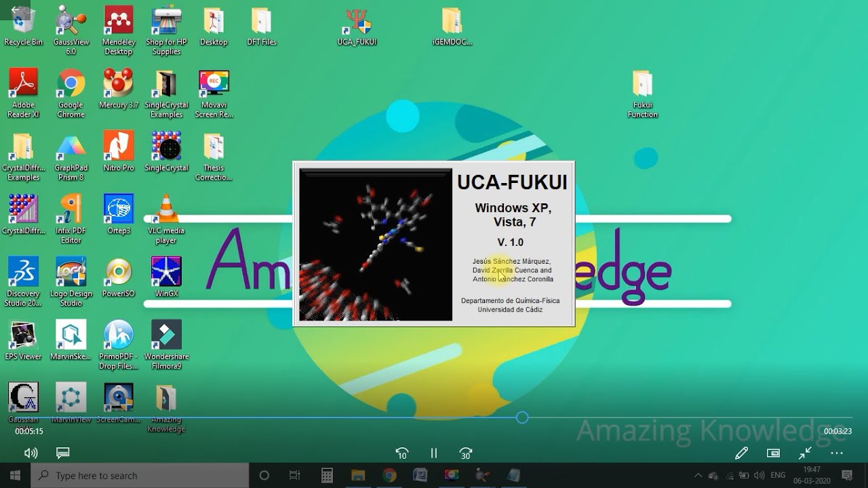Open the Action Center notifications
Viewport: 868px width, 488px height.
(847, 475)
